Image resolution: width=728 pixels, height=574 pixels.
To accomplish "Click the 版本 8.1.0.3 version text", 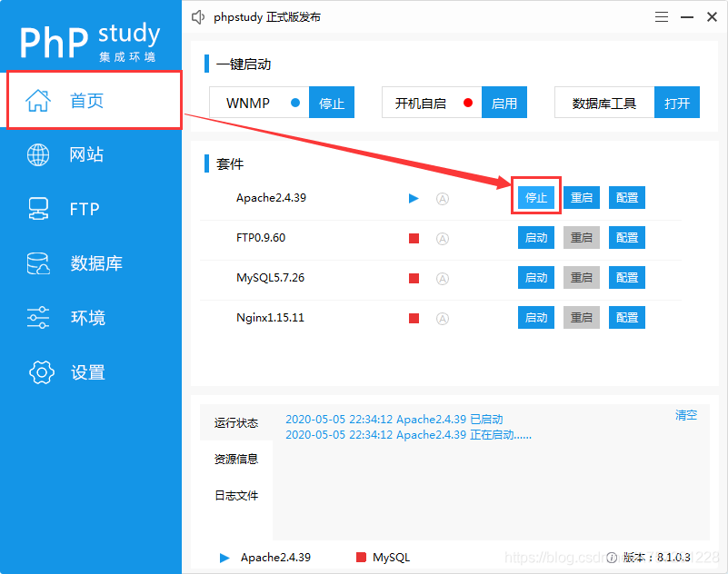I will pyautogui.click(x=656, y=558).
